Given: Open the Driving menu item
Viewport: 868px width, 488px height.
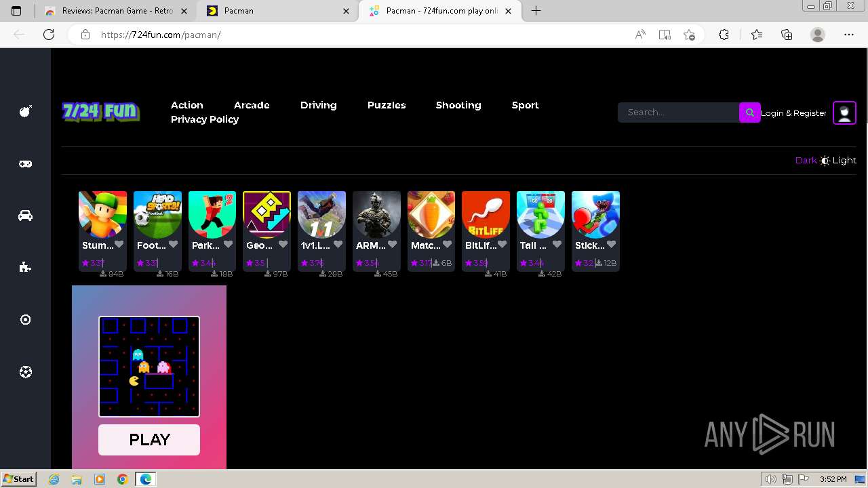Looking at the screenshot, I should [319, 105].
